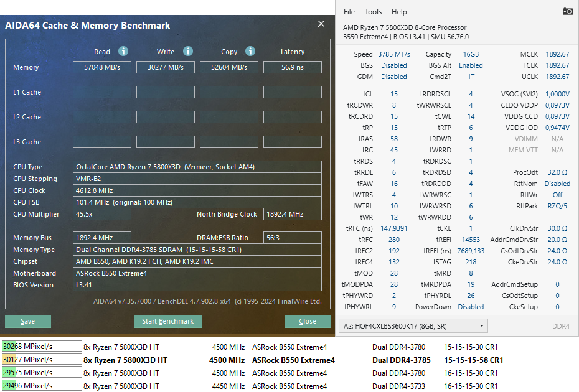
Task: Click the CPU Multiplier 45.5x field
Action: pyautogui.click(x=102, y=214)
